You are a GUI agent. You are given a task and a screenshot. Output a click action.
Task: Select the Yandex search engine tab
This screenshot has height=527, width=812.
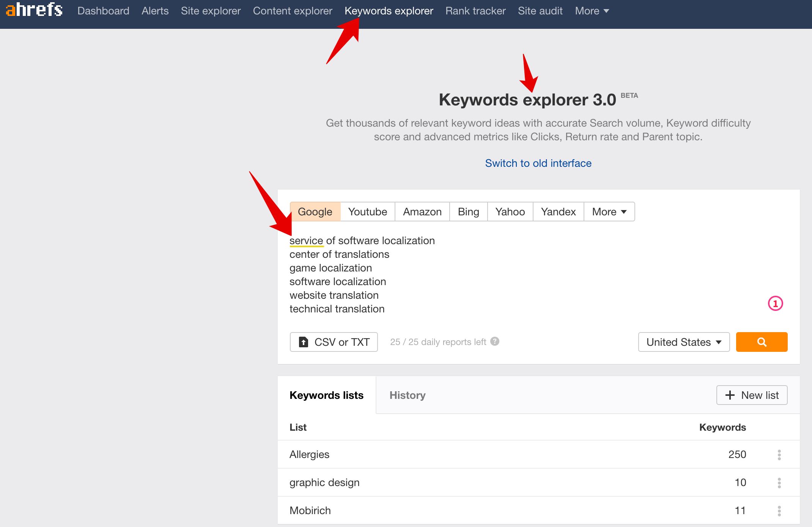(x=558, y=212)
